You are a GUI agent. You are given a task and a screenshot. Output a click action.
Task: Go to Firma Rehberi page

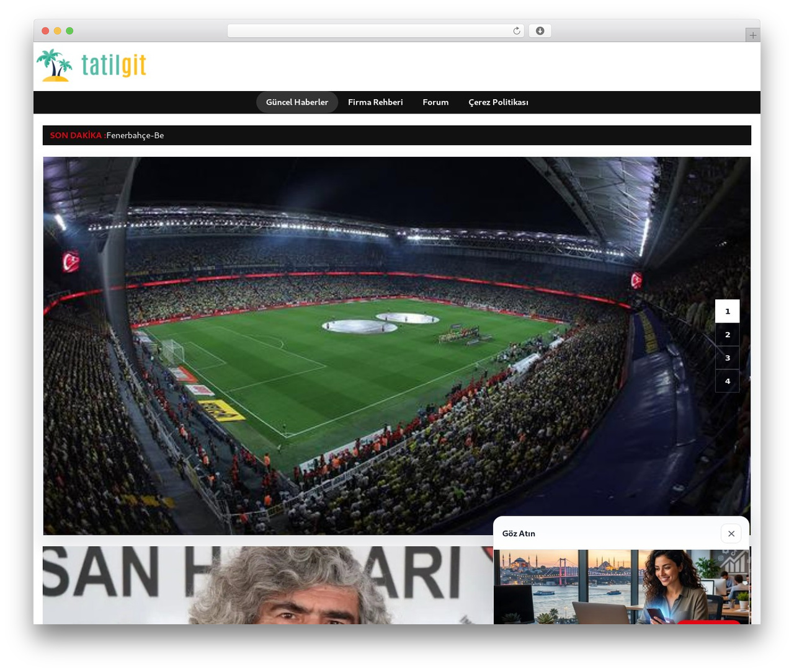[x=375, y=102]
